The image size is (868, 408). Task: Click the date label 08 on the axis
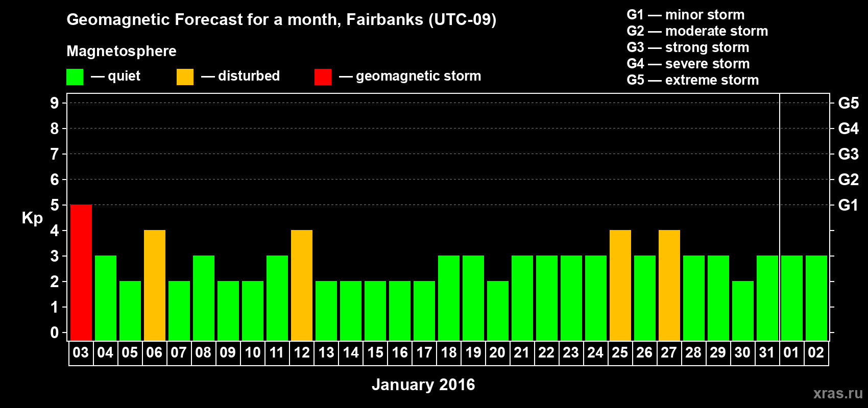[203, 352]
